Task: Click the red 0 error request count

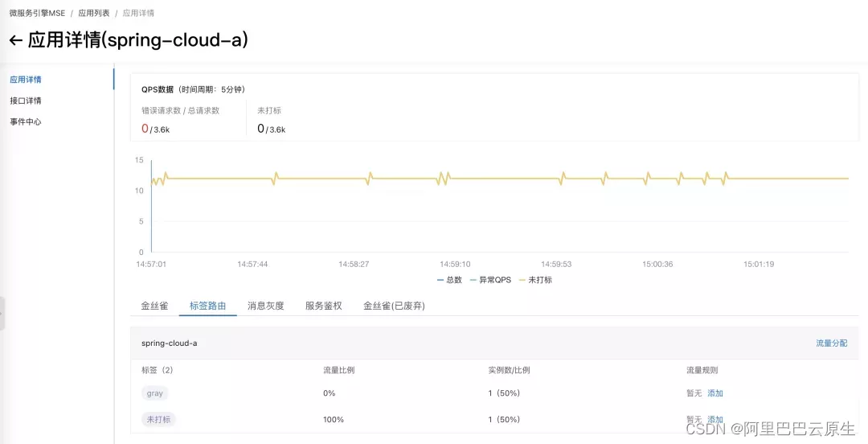Action: click(145, 129)
